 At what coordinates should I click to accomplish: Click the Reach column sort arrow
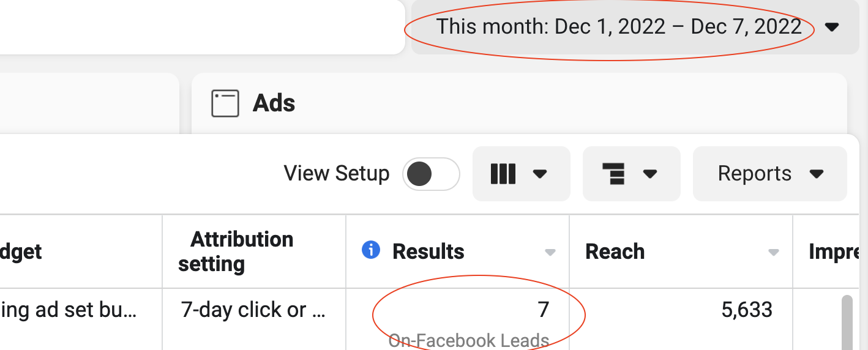pyautogui.click(x=774, y=252)
